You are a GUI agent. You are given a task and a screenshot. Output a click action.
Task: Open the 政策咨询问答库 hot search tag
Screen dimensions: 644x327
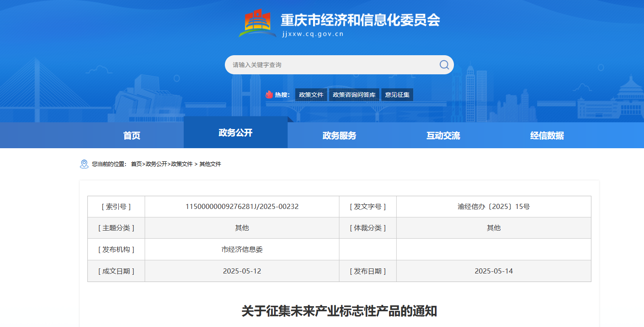(354, 95)
